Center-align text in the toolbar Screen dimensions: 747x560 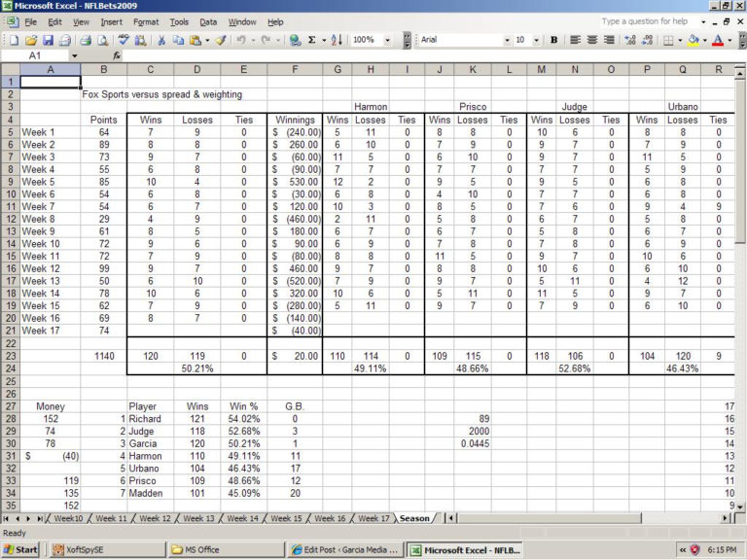pyautogui.click(x=592, y=41)
